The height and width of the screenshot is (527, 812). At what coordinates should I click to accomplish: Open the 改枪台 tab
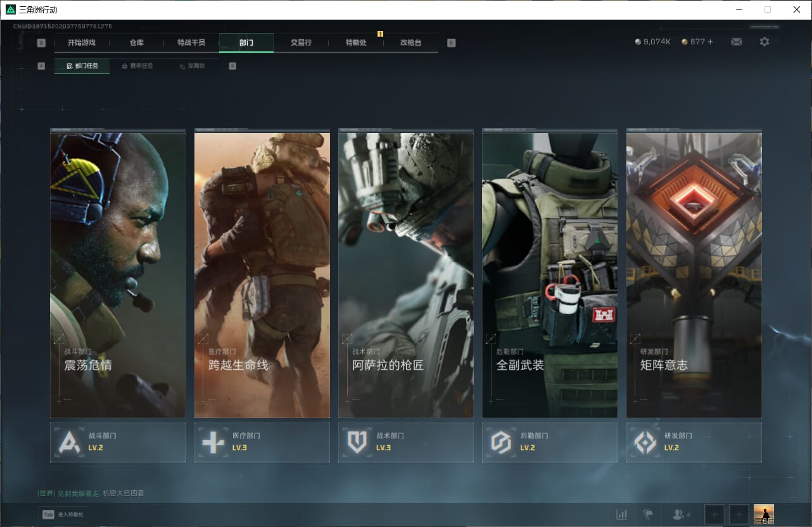410,42
